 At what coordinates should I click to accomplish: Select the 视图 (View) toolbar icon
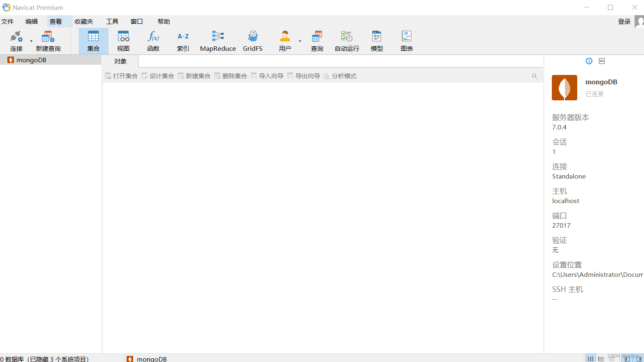pyautogui.click(x=123, y=41)
